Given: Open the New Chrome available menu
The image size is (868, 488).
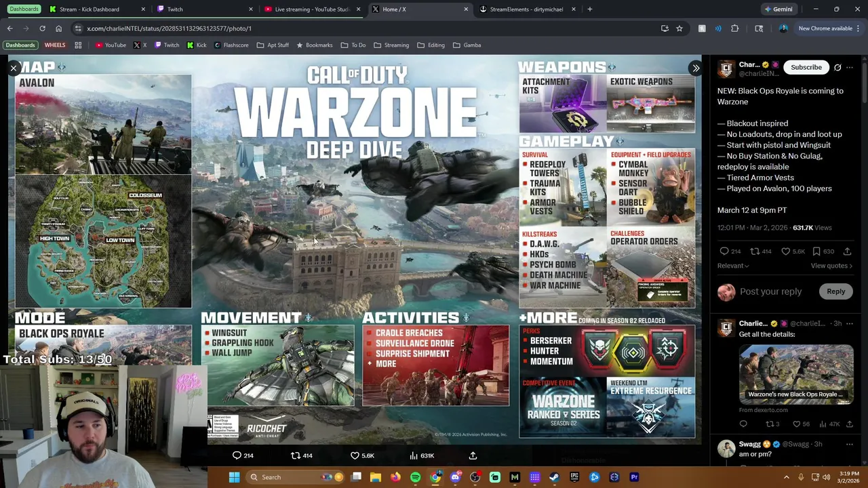Looking at the screenshot, I should pos(829,28).
